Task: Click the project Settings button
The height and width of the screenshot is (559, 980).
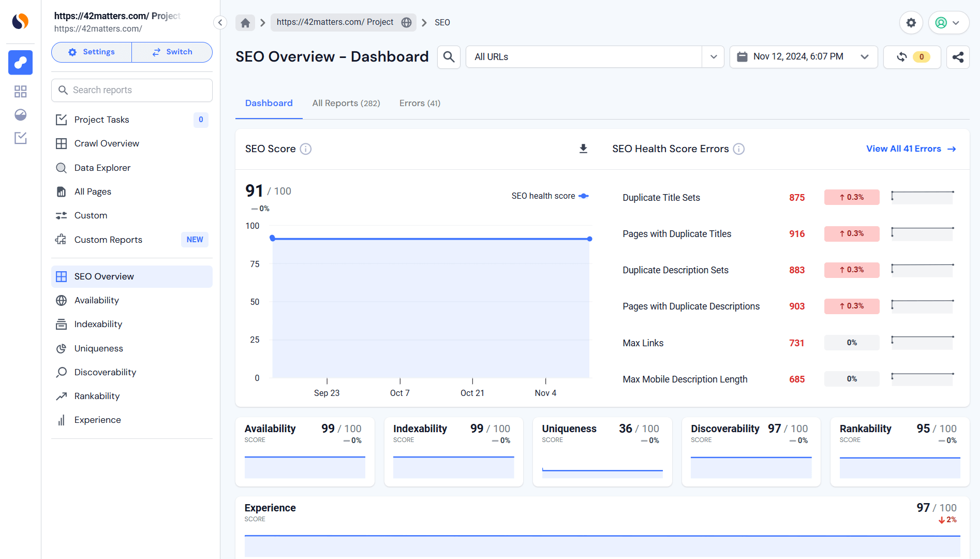Action: [92, 52]
